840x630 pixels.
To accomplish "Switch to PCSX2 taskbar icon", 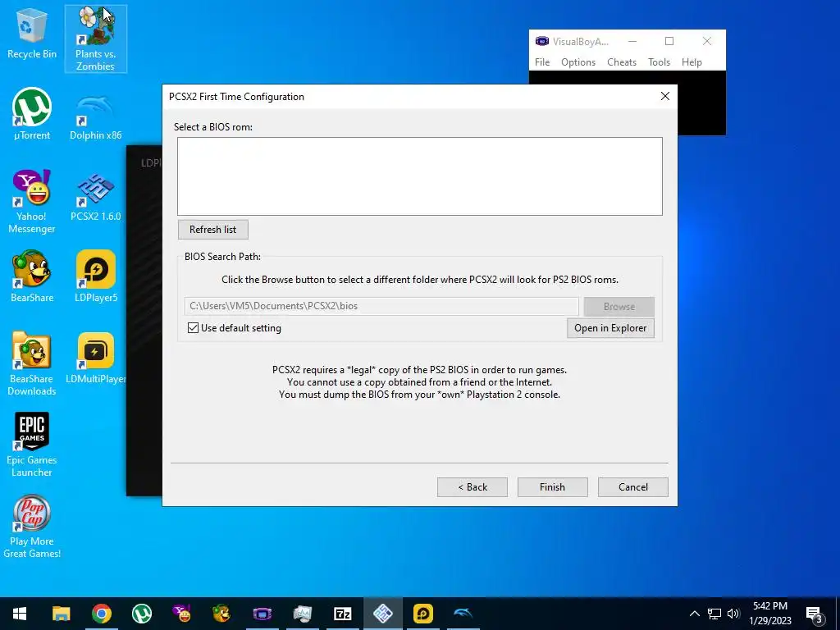I will (383, 614).
